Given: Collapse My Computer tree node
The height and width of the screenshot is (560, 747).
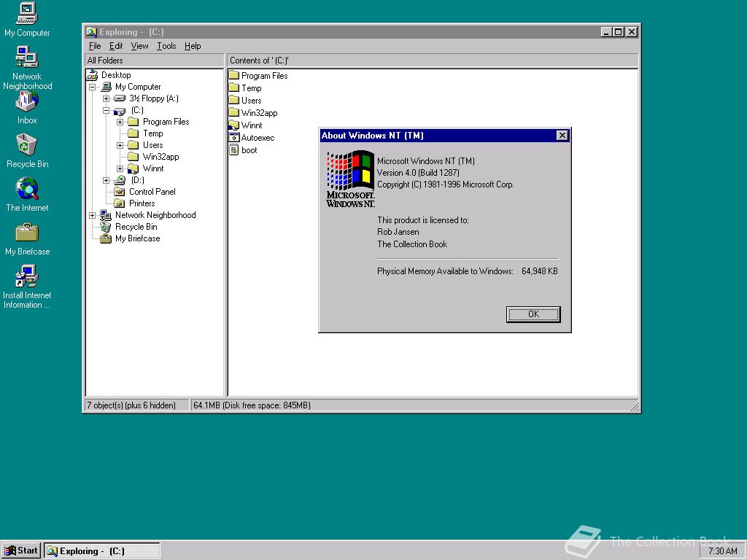Looking at the screenshot, I should click(93, 87).
